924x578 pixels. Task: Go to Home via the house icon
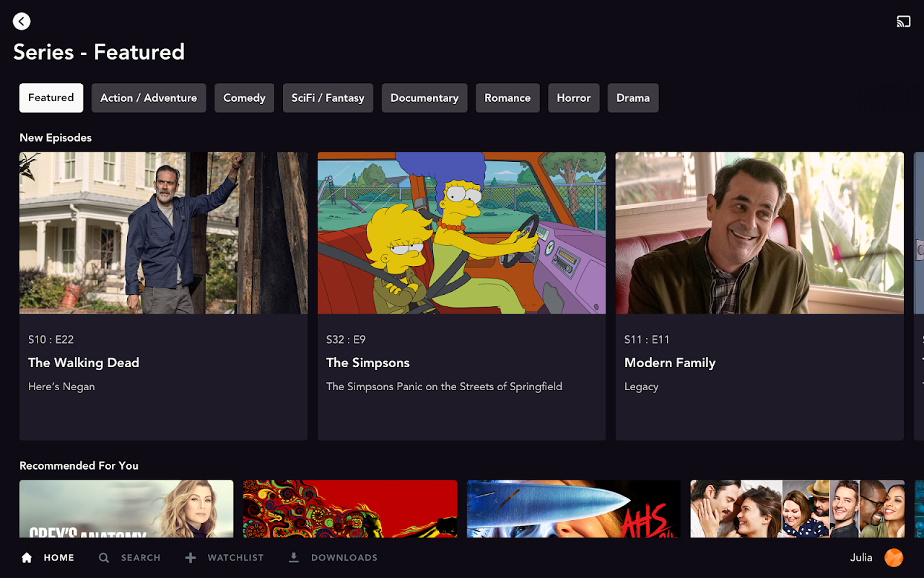(x=47, y=557)
